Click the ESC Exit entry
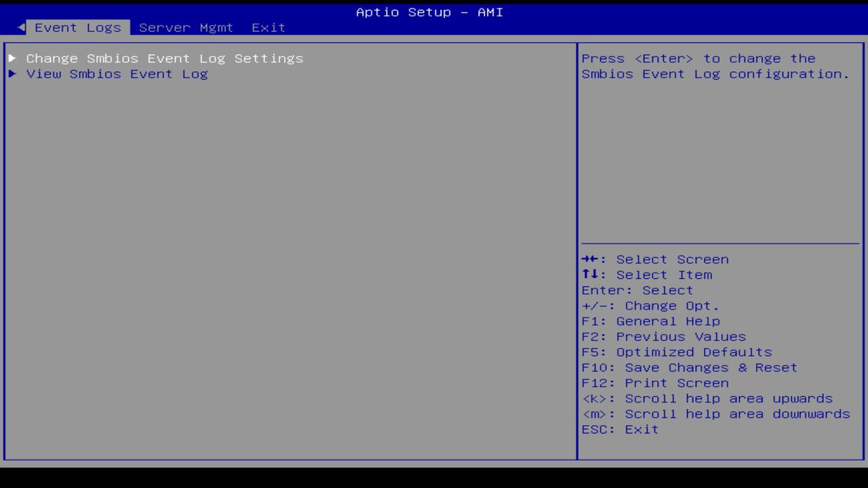The image size is (868, 488). pos(620,429)
